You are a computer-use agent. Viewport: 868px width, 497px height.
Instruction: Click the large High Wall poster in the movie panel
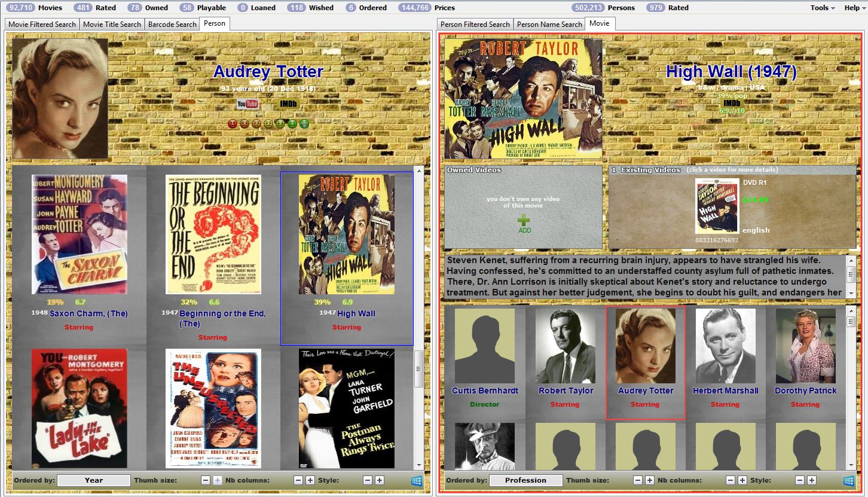pyautogui.click(x=524, y=99)
